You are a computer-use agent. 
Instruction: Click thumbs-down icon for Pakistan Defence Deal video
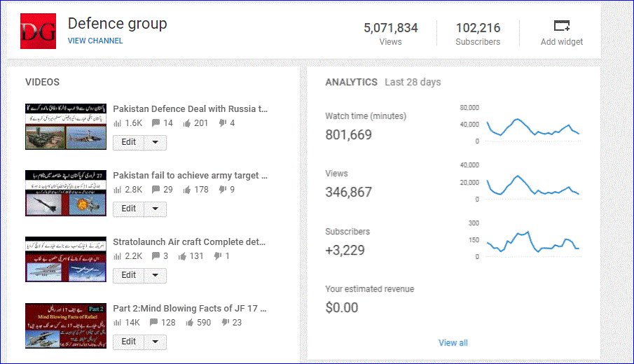tap(222, 122)
